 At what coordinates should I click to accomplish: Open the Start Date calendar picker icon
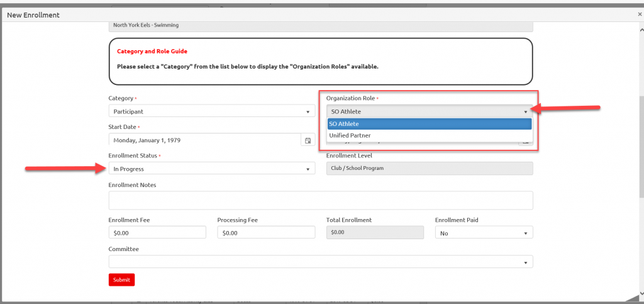pyautogui.click(x=308, y=140)
